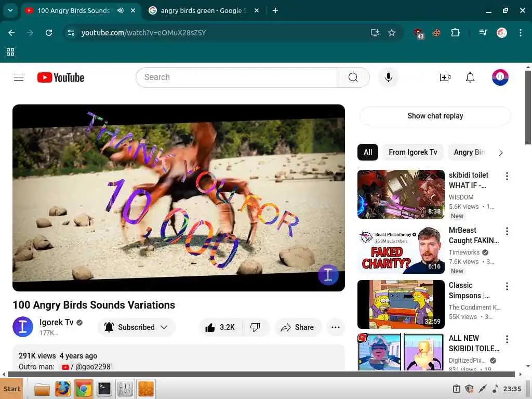Click the Share button
The width and height of the screenshot is (532, 399).
298,327
